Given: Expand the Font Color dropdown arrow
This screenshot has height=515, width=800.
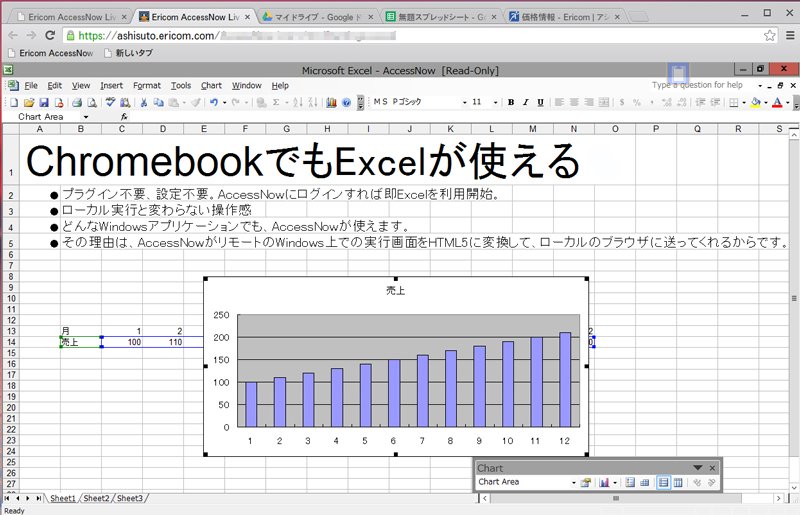Looking at the screenshot, I should [x=788, y=103].
